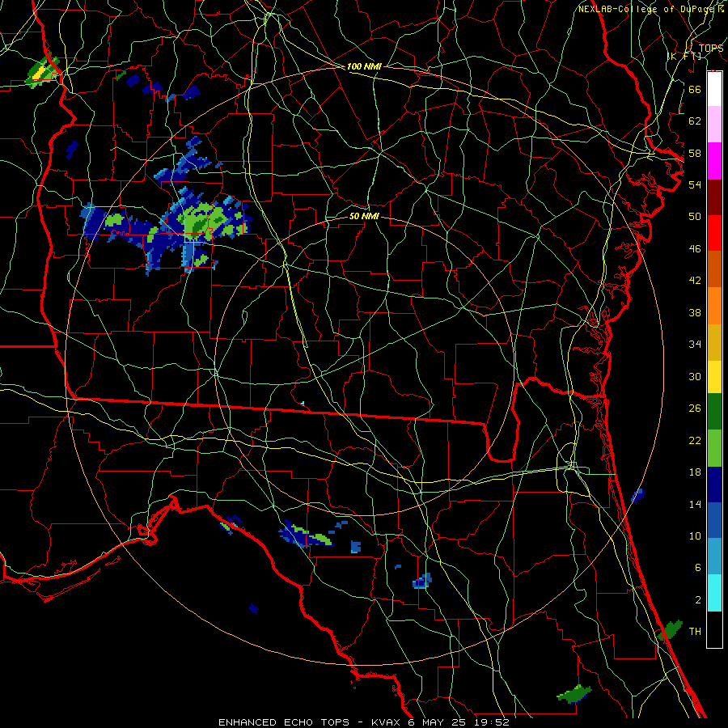Click the yellow swatch between 30 and 34

click(x=714, y=377)
